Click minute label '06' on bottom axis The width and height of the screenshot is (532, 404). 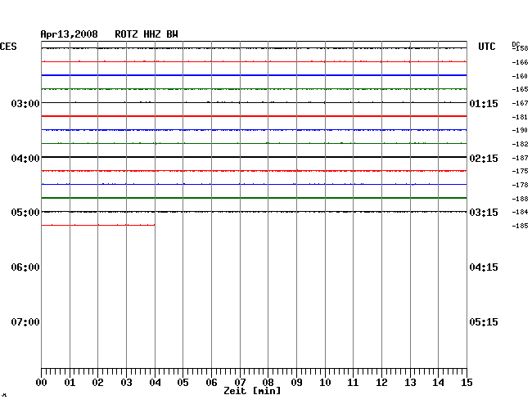click(211, 383)
